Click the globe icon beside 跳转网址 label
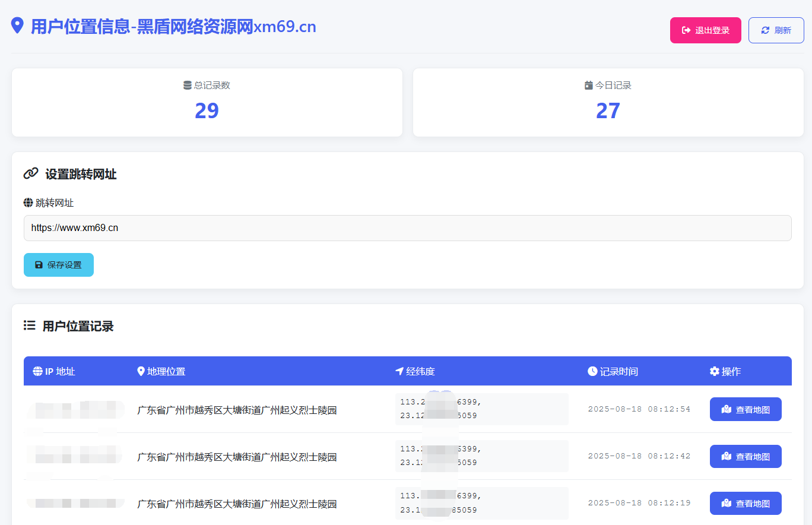The width and height of the screenshot is (812, 525). [x=28, y=203]
